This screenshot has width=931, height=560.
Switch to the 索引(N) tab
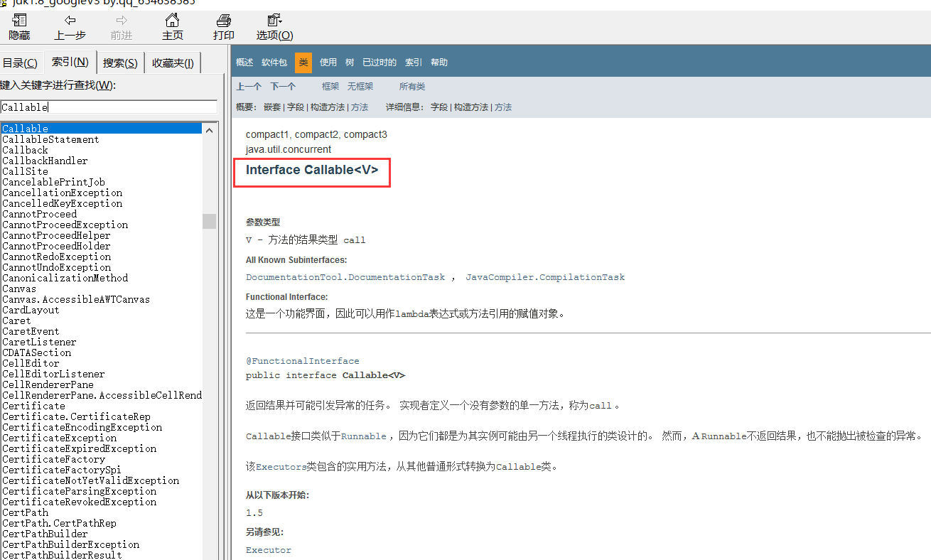click(70, 62)
